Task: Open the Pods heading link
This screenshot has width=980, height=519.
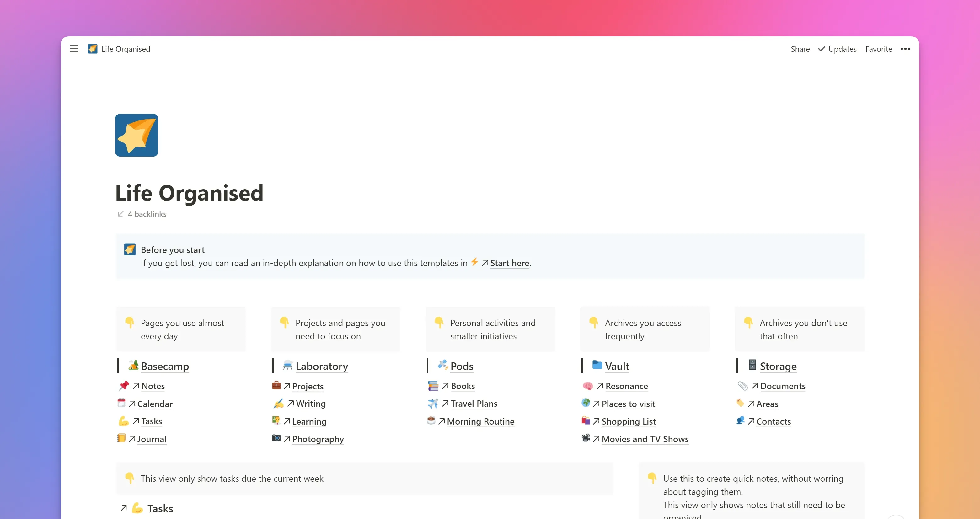Action: (462, 366)
